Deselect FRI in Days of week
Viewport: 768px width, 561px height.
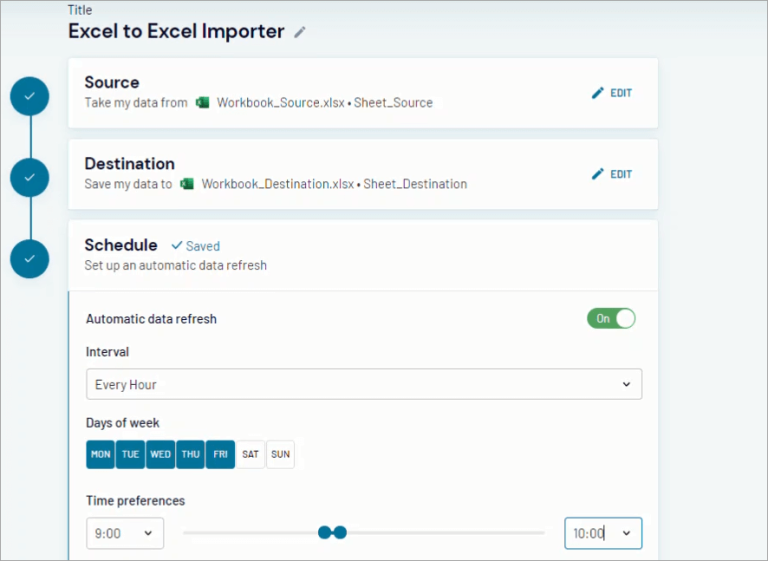point(220,454)
